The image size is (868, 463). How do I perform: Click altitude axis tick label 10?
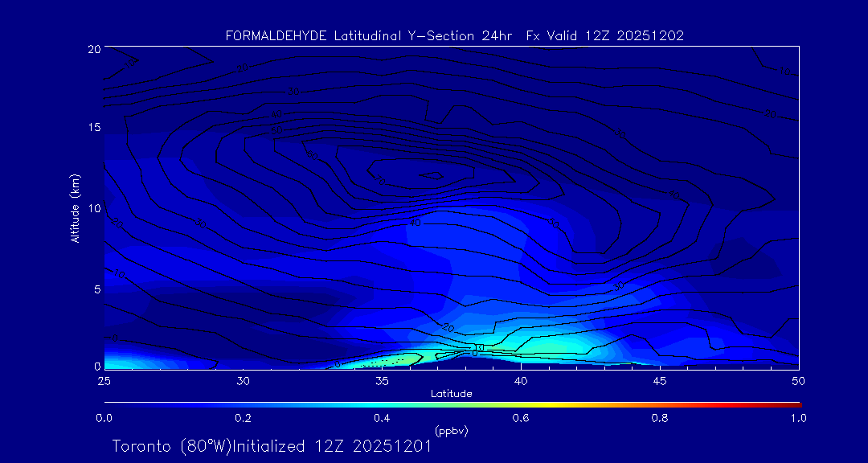point(93,208)
